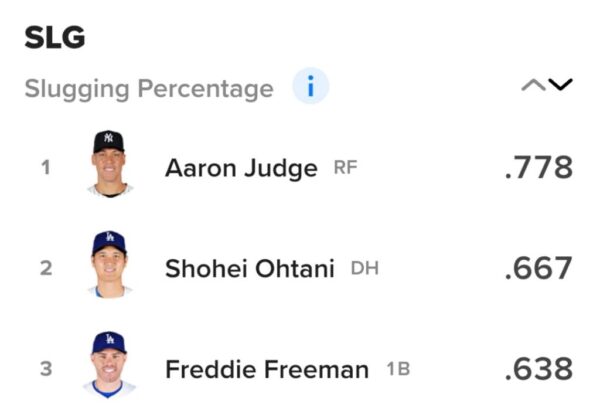Click the DH position label
The height and width of the screenshot is (411, 600).
pyautogui.click(x=365, y=270)
